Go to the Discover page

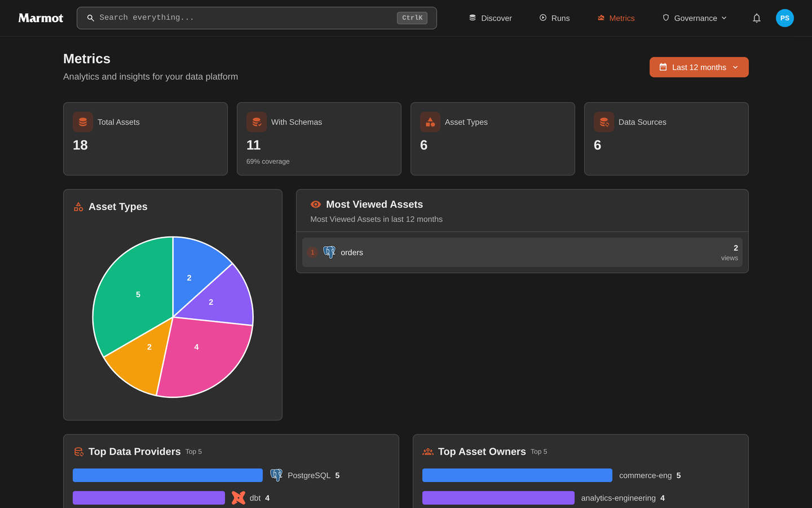[491, 18]
